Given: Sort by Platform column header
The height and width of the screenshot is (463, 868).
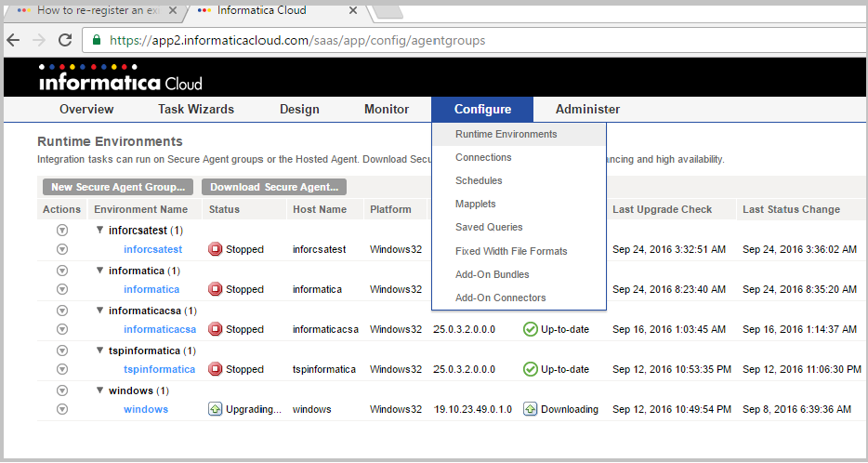Looking at the screenshot, I should coord(391,209).
